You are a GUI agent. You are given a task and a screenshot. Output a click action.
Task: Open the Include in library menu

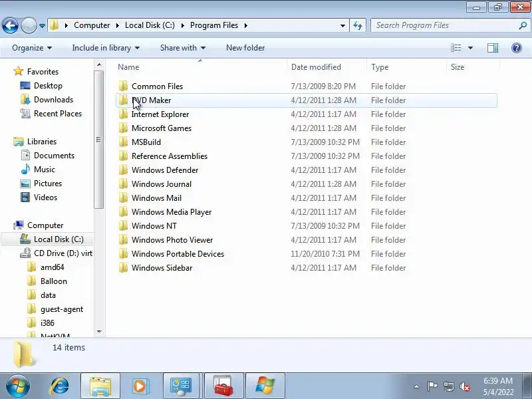coord(106,48)
